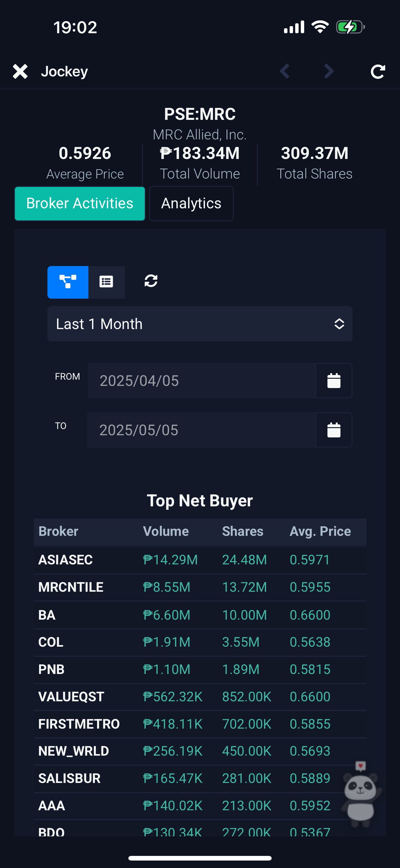This screenshot has width=400, height=868.
Task: Click the ₱183.34M Total Volume stat
Action: (200, 163)
